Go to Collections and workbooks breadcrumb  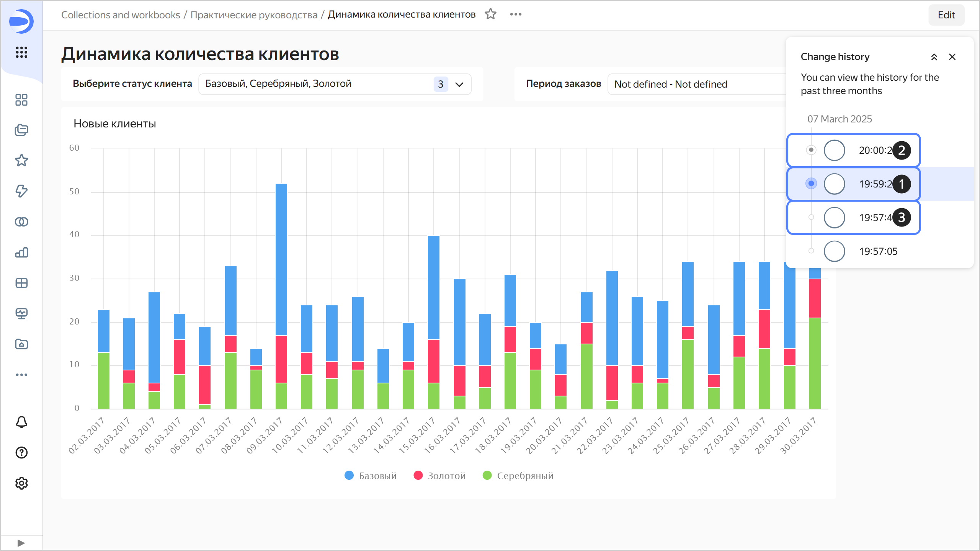coord(121,15)
